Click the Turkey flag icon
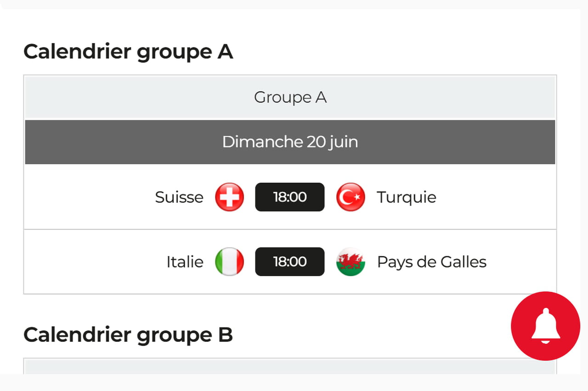 351,197
